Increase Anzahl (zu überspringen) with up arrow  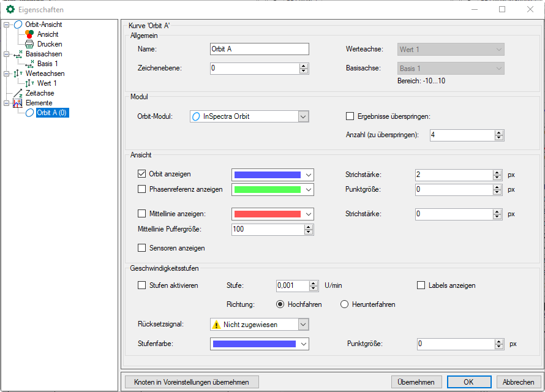coord(499,133)
